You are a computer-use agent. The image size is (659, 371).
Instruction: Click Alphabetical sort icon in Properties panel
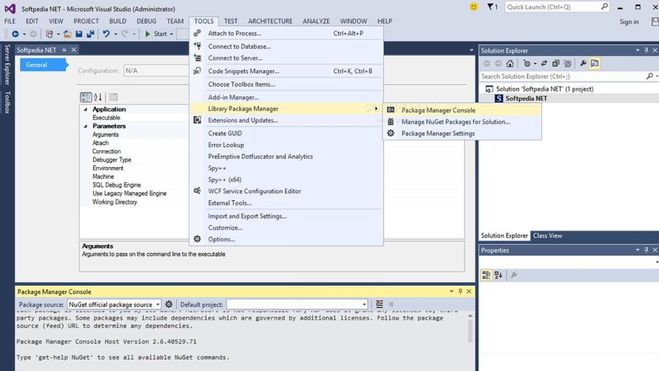pos(498,275)
